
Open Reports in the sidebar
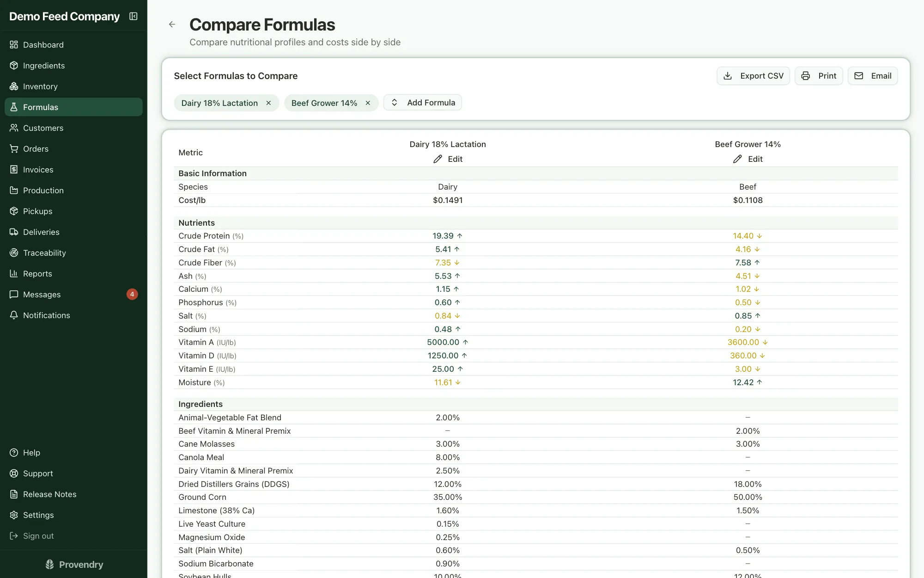73,273
